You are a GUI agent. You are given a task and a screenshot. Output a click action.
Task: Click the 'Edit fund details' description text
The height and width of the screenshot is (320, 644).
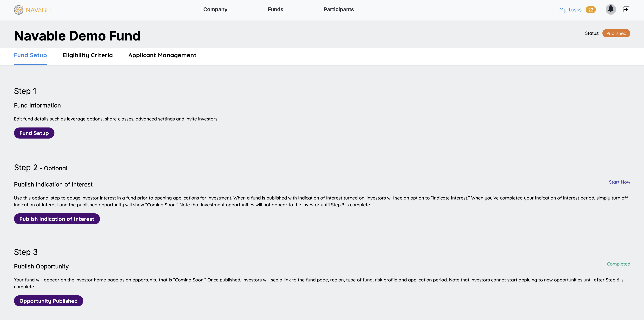(116, 119)
